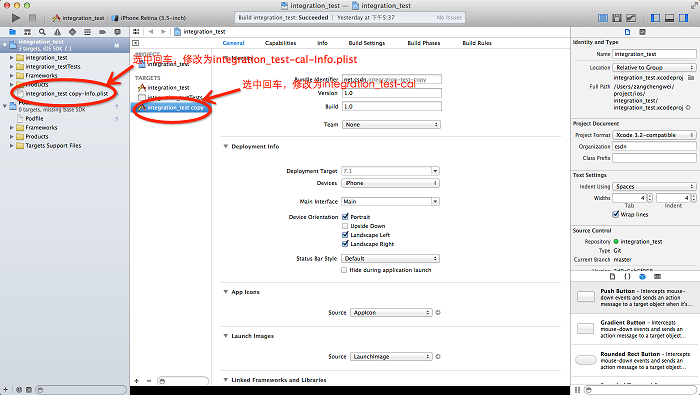Switch to the Build Settings tab

(367, 43)
